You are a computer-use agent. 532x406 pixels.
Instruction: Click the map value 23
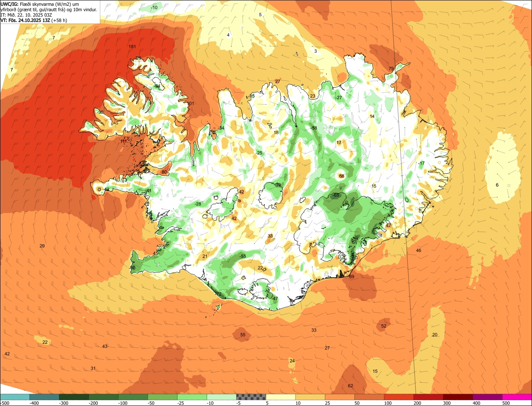click(x=313, y=96)
